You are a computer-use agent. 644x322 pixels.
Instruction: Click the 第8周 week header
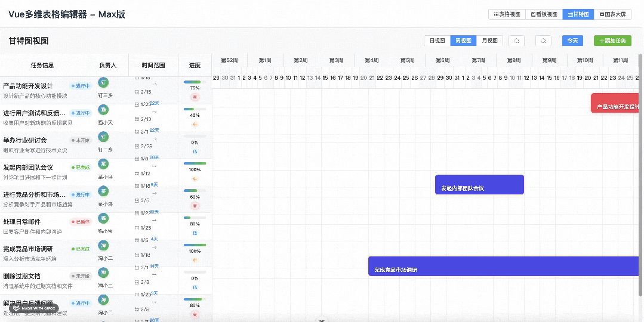[514, 60]
